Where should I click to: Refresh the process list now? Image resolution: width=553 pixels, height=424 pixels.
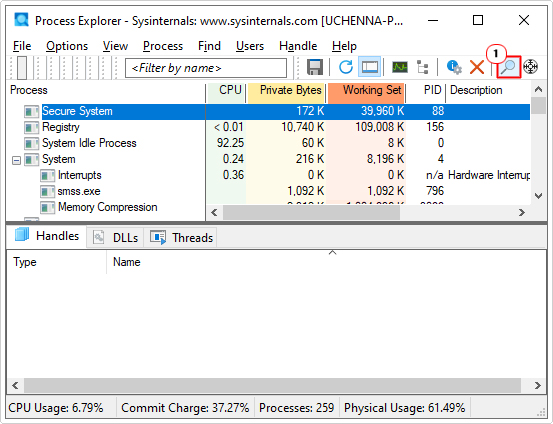coord(346,67)
